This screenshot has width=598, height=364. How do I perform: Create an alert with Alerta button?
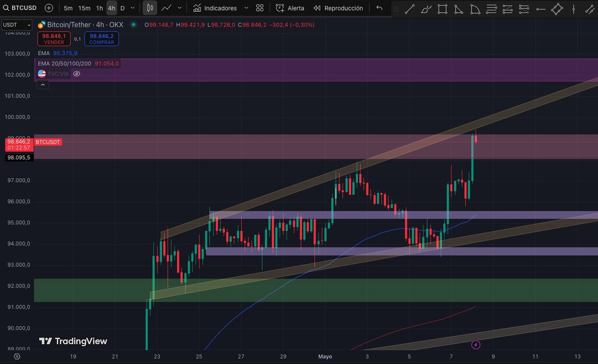pyautogui.click(x=290, y=8)
